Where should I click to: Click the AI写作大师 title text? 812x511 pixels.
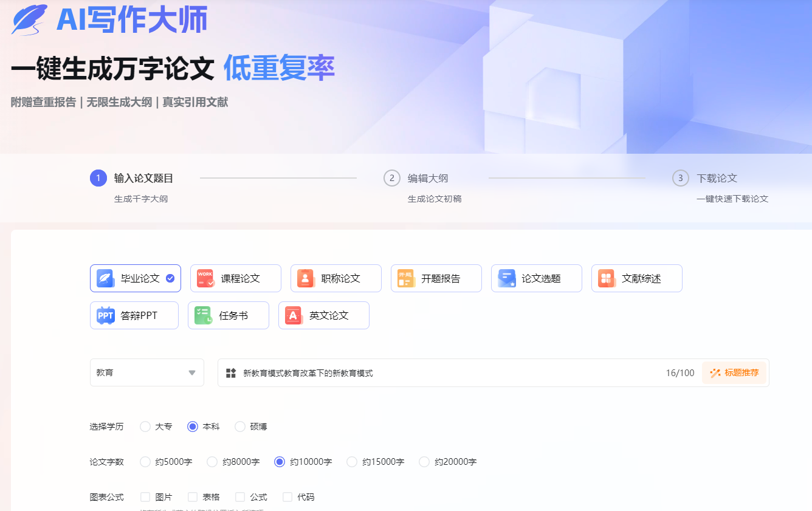click(132, 20)
